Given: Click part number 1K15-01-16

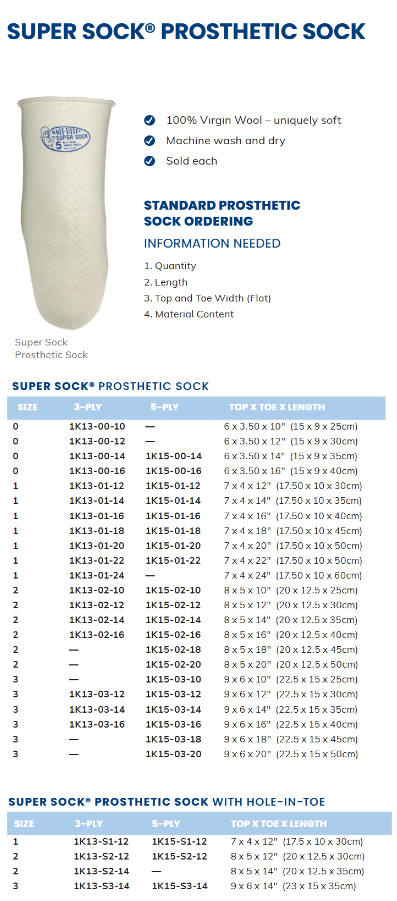Looking at the screenshot, I should tap(173, 516).
